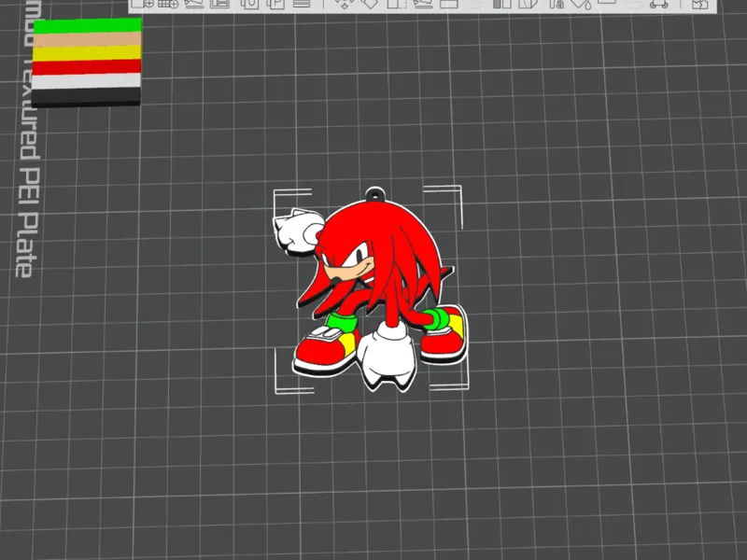Click the black stripe of the color block

[86, 97]
